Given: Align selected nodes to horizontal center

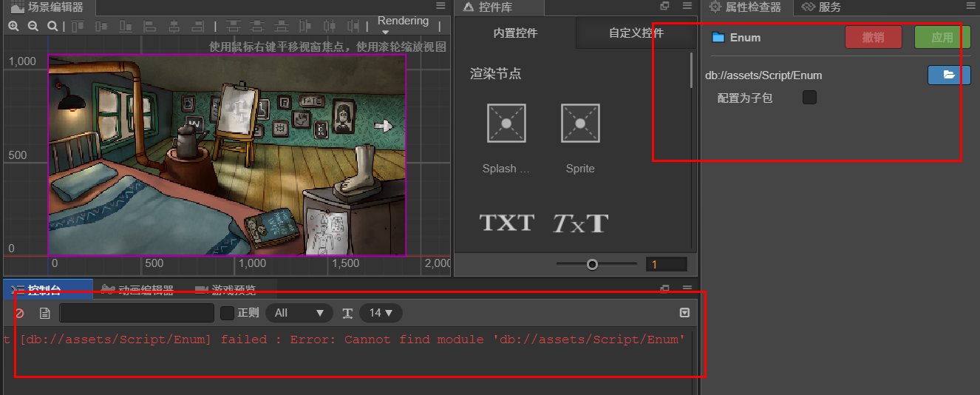Looking at the screenshot, I should pos(174,26).
